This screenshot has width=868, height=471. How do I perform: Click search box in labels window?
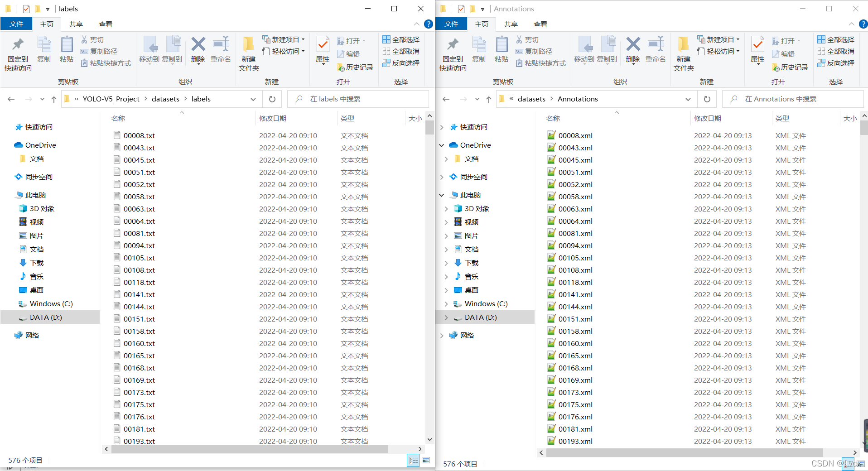pyautogui.click(x=358, y=99)
